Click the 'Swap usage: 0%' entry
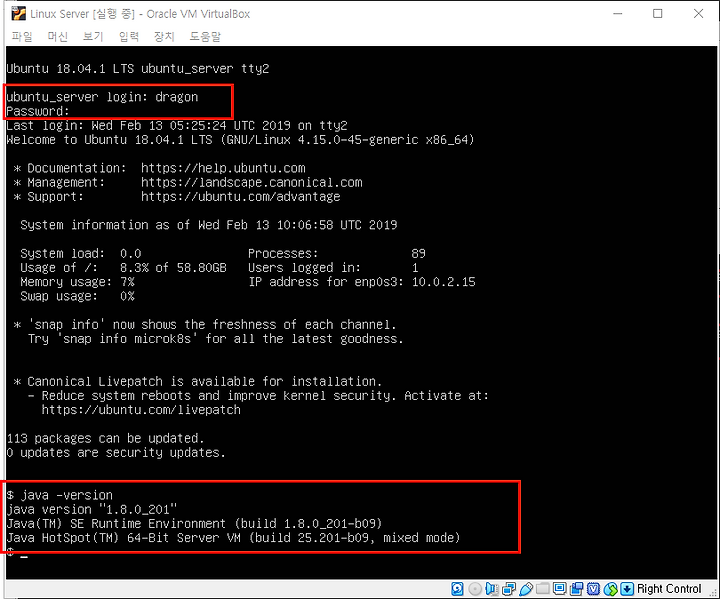The image size is (720, 599). (77, 296)
